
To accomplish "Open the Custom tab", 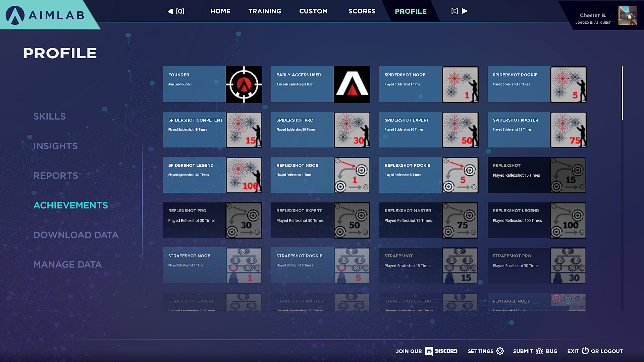I will pyautogui.click(x=313, y=11).
